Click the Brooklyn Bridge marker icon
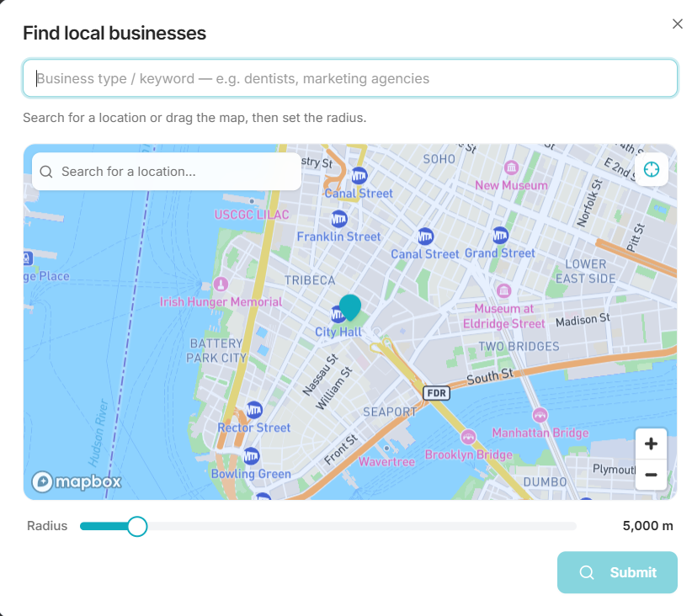Image resolution: width=692 pixels, height=616 pixels. (468, 437)
